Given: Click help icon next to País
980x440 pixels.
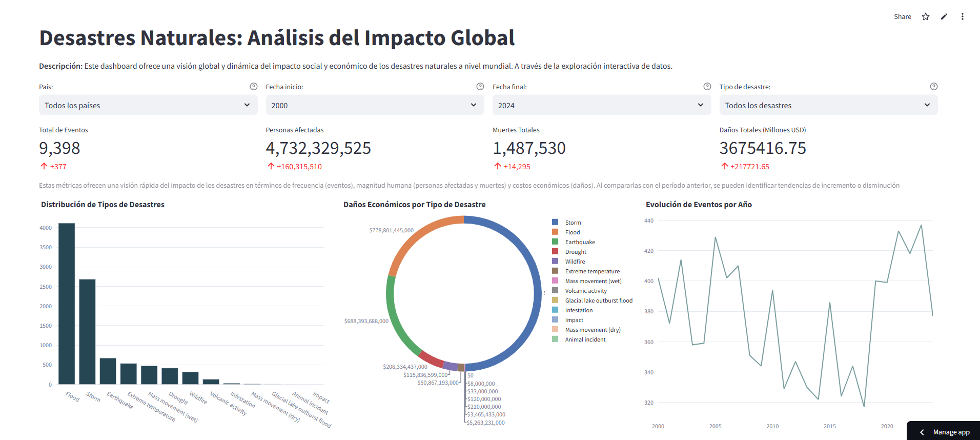Looking at the screenshot, I should pos(253,87).
